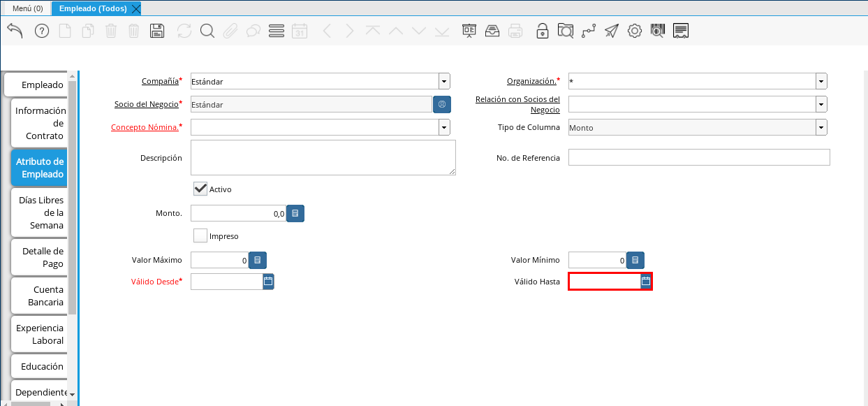The height and width of the screenshot is (406, 868).
Task: Toggle grid view with stacked lines icon
Action: 277,31
